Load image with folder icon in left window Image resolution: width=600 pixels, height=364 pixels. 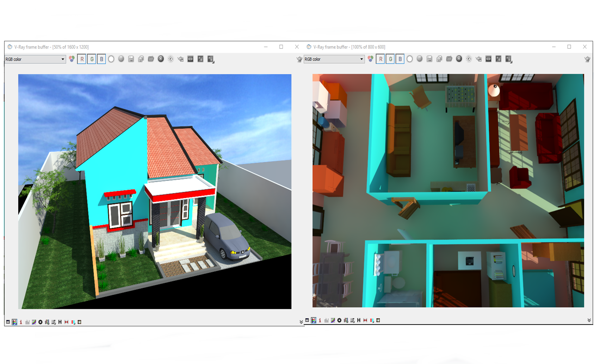(151, 59)
